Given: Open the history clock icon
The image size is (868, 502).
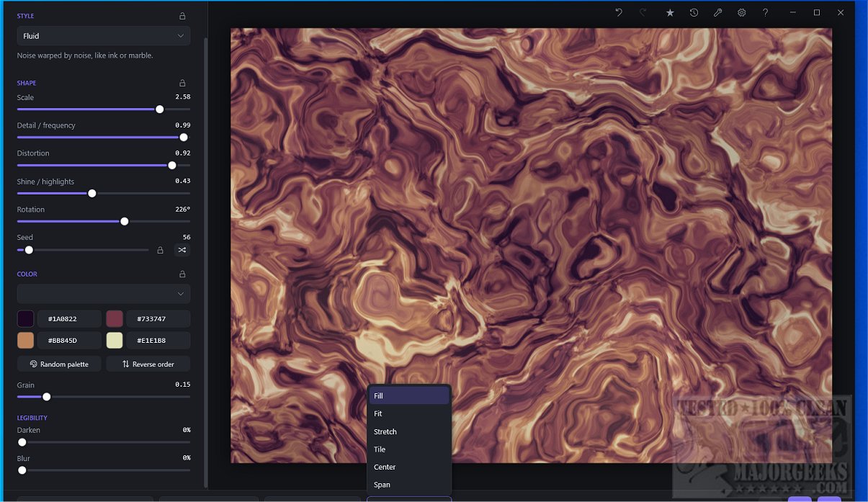Looking at the screenshot, I should pyautogui.click(x=694, y=12).
